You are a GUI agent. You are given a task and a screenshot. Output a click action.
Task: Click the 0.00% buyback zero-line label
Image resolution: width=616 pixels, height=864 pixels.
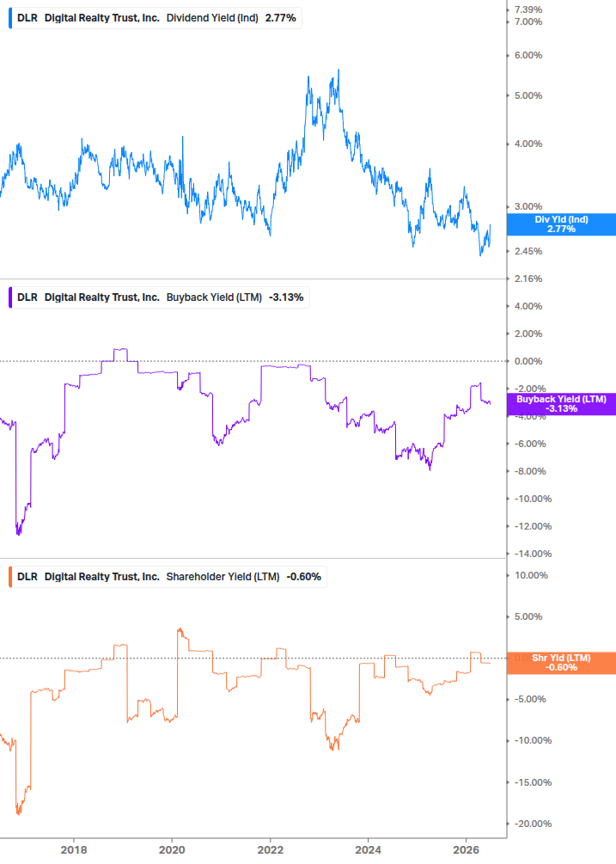coord(528,361)
